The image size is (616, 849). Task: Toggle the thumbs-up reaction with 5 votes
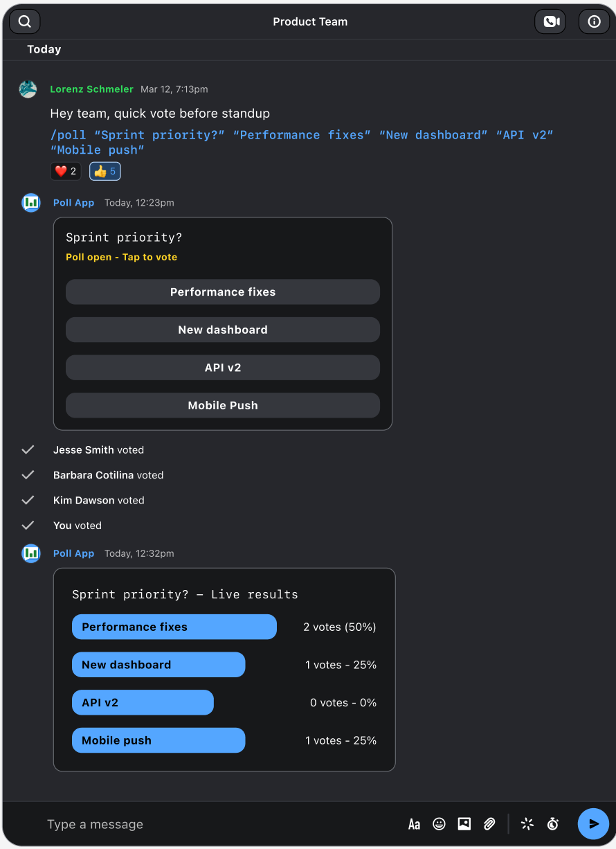coord(105,171)
